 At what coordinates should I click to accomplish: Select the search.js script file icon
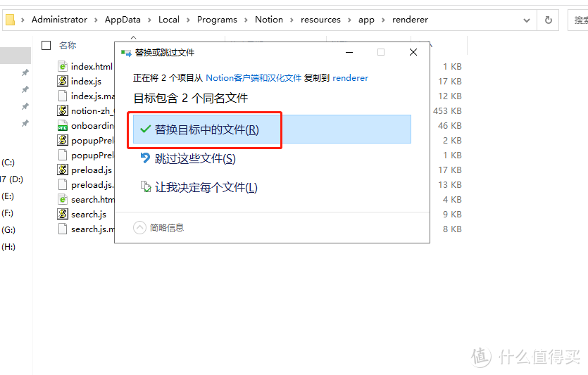coord(63,214)
